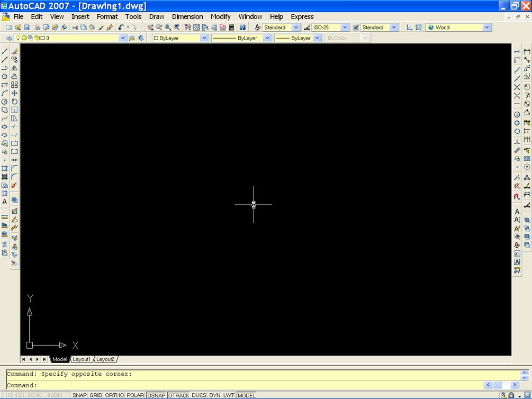Image resolution: width=532 pixels, height=399 pixels.
Task: Select the Multiline Text tool
Action: point(5,202)
